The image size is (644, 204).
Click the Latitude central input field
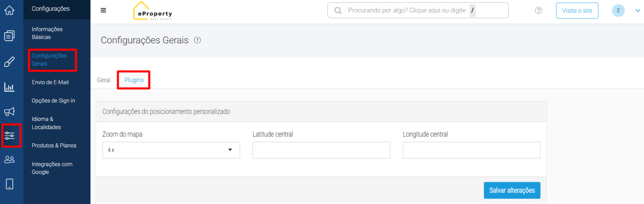click(321, 150)
